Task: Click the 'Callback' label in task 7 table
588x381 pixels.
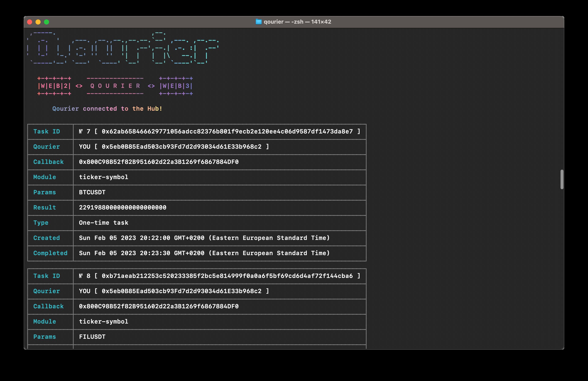Action: point(48,162)
